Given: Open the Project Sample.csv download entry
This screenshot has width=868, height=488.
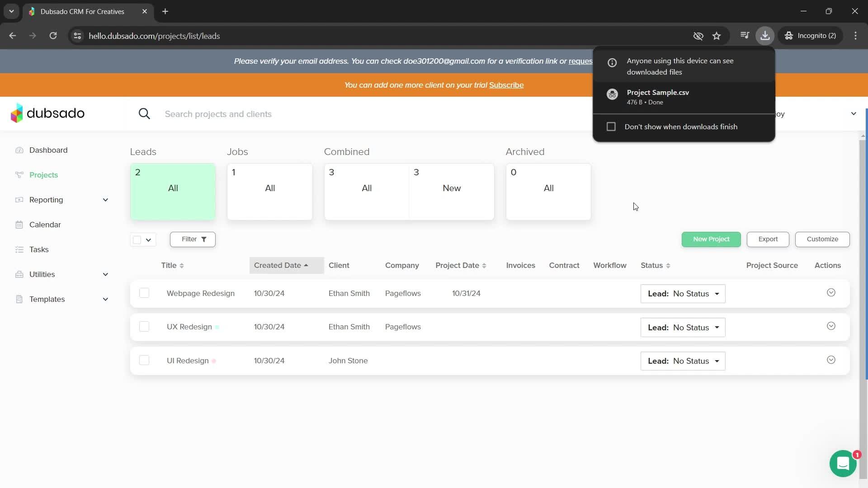Looking at the screenshot, I should coord(684,97).
